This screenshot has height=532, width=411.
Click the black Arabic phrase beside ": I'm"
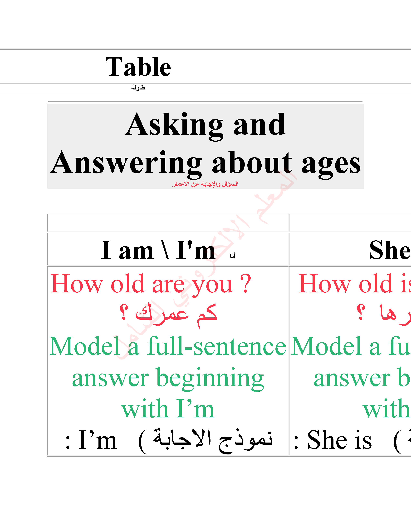click(x=206, y=440)
